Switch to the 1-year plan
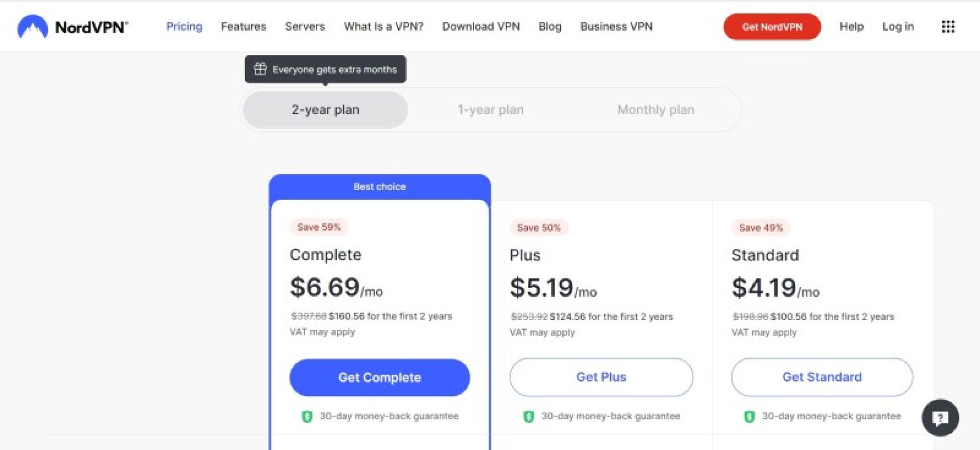This screenshot has width=980, height=450. click(490, 110)
